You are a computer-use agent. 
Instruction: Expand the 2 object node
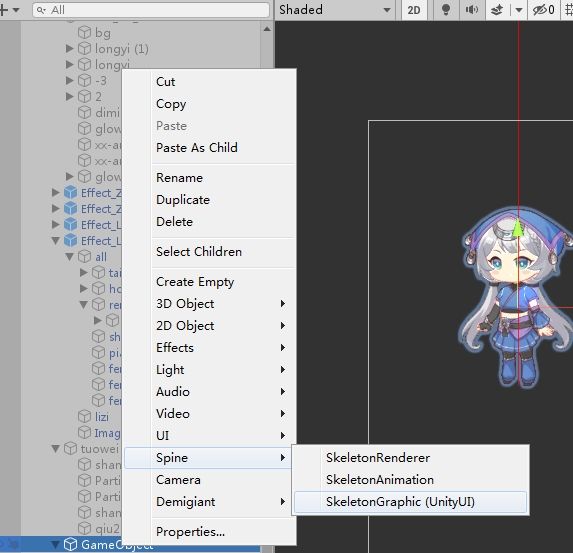69,96
